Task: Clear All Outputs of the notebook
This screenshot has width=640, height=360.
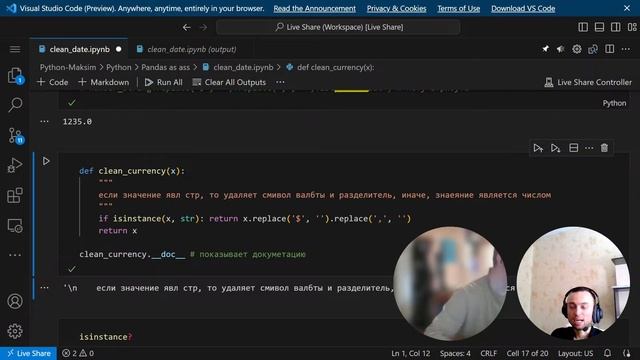Action: click(x=229, y=82)
